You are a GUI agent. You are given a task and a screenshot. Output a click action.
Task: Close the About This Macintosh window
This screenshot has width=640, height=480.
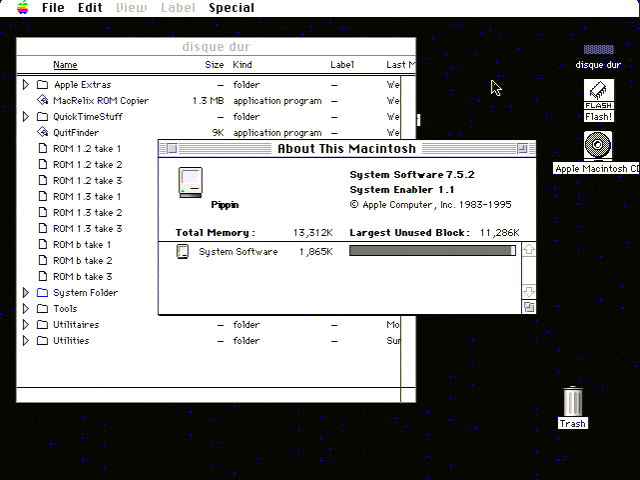(172, 148)
